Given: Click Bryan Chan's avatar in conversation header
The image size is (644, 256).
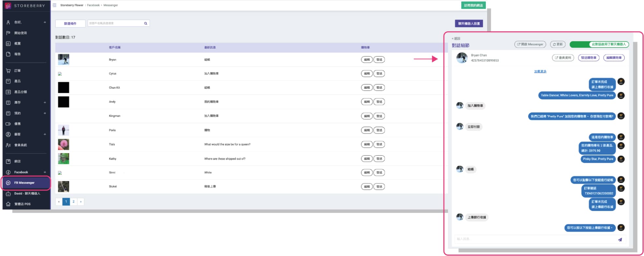Looking at the screenshot, I should (x=462, y=58).
